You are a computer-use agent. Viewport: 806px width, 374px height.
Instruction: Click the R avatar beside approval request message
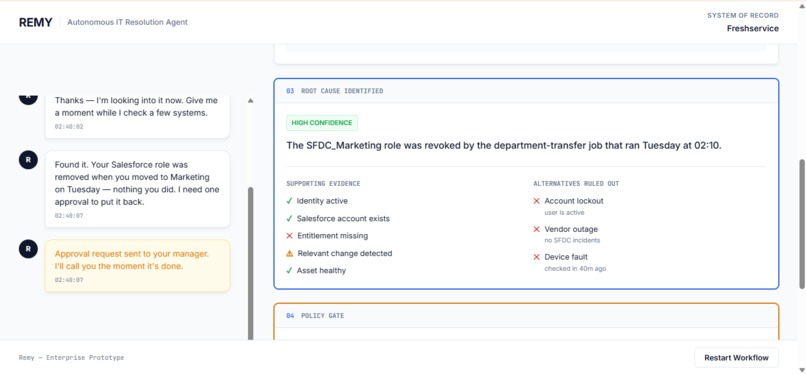(x=28, y=249)
